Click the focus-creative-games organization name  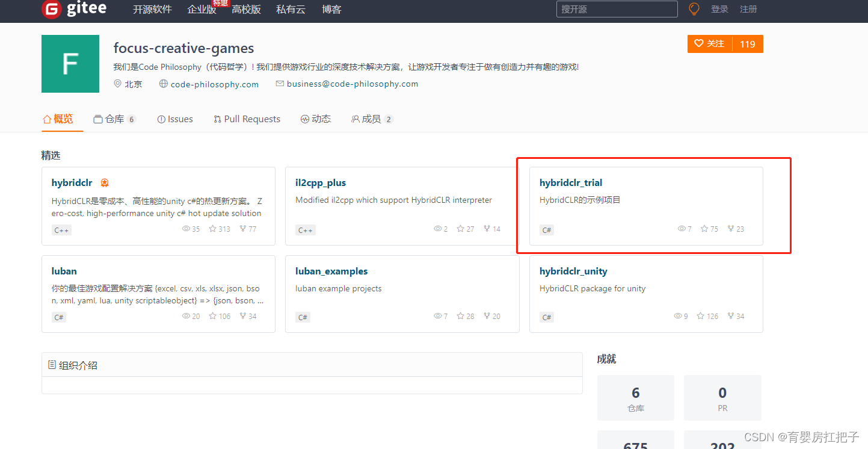[183, 48]
